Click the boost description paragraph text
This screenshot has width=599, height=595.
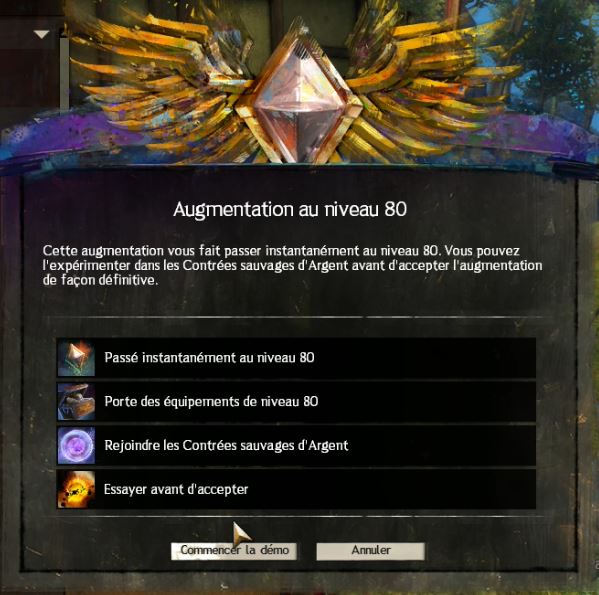point(292,265)
